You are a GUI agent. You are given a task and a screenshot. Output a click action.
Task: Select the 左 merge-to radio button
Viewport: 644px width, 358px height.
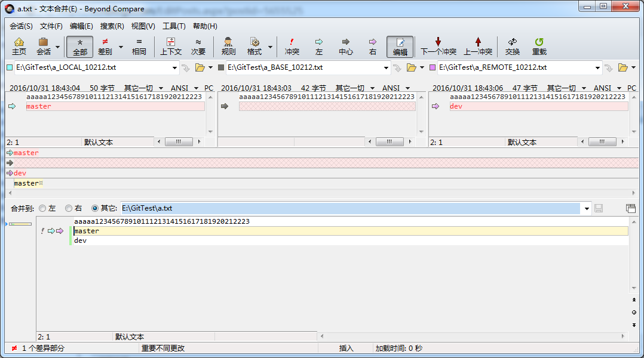pos(42,208)
